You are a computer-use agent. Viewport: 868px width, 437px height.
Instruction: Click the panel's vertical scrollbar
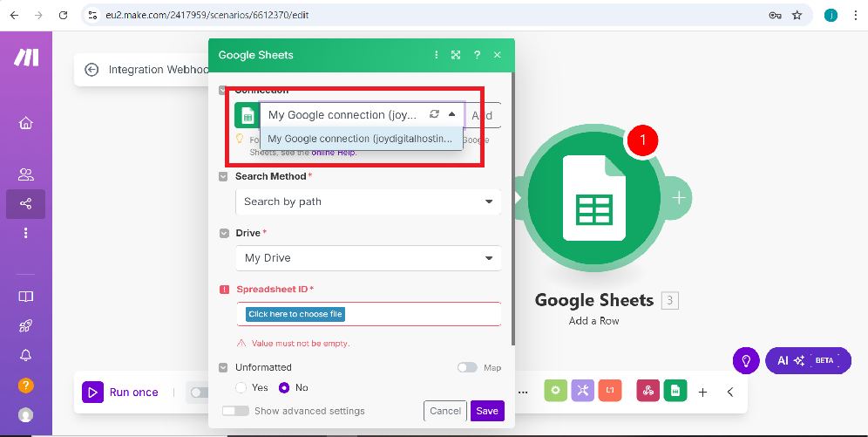click(513, 208)
